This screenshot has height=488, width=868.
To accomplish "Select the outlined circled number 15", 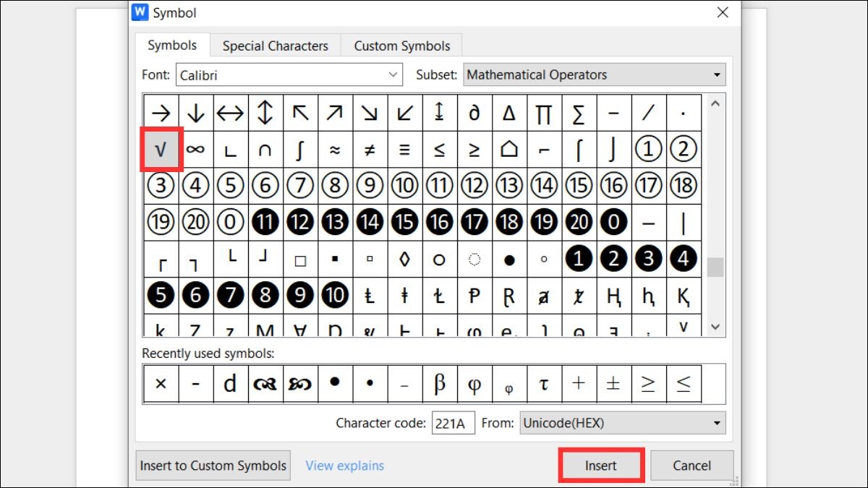I will [x=579, y=186].
